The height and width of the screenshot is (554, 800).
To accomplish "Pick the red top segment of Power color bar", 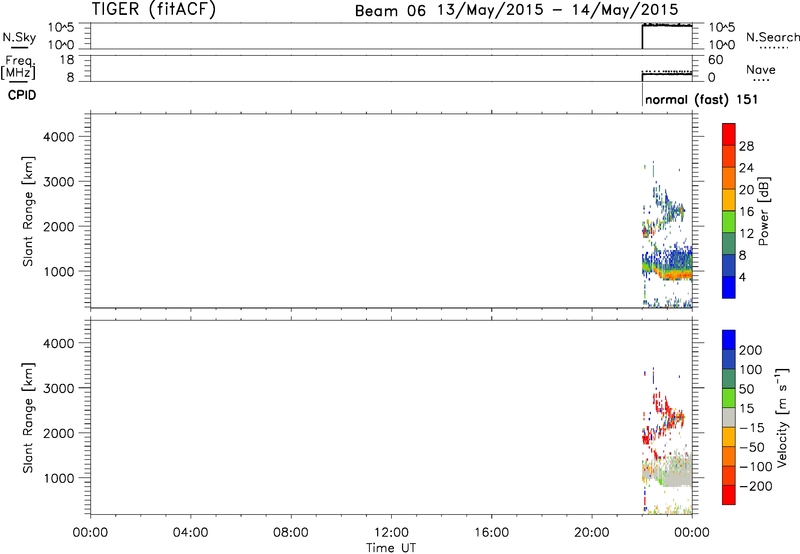I will tap(729, 134).
